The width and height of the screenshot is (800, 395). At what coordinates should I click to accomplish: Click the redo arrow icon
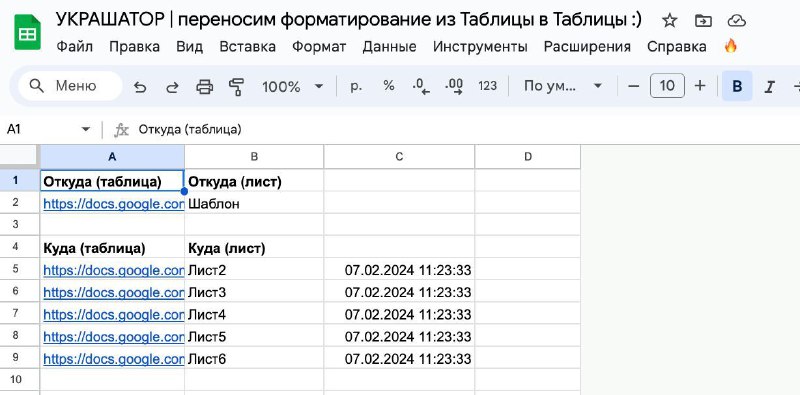[x=172, y=87]
